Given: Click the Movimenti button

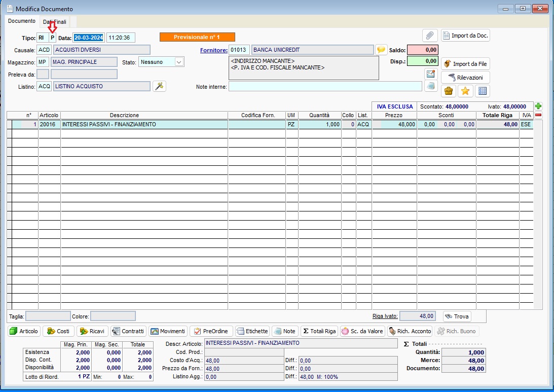Looking at the screenshot, I should click(x=168, y=331).
